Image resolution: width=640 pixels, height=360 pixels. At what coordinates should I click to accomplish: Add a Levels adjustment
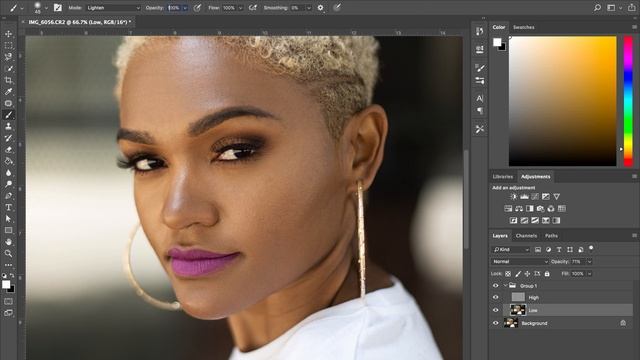coord(524,197)
